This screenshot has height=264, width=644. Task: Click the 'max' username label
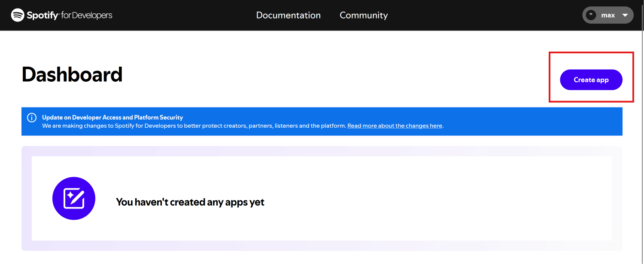(608, 15)
